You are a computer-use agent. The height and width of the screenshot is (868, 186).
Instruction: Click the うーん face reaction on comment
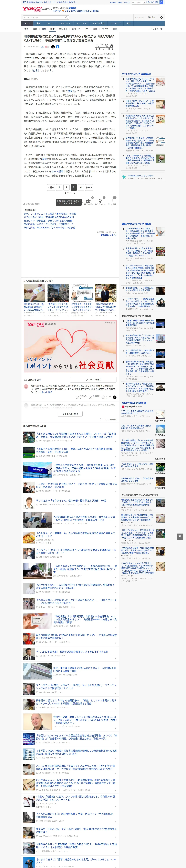(106, 397)
